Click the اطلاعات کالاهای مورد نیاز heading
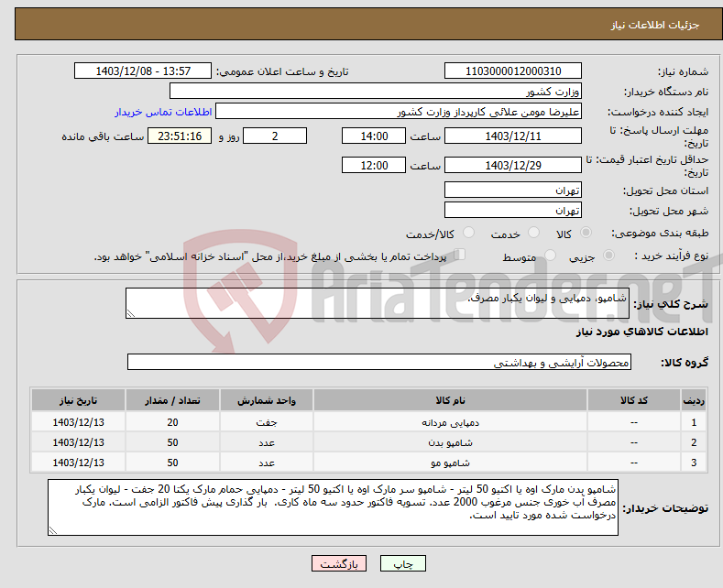Image resolution: width=723 pixels, height=588 pixels. tap(641, 332)
